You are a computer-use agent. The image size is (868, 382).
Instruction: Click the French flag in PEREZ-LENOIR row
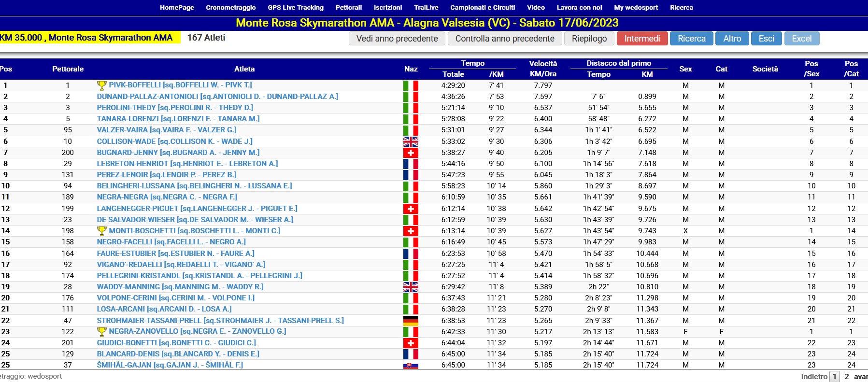tap(411, 175)
